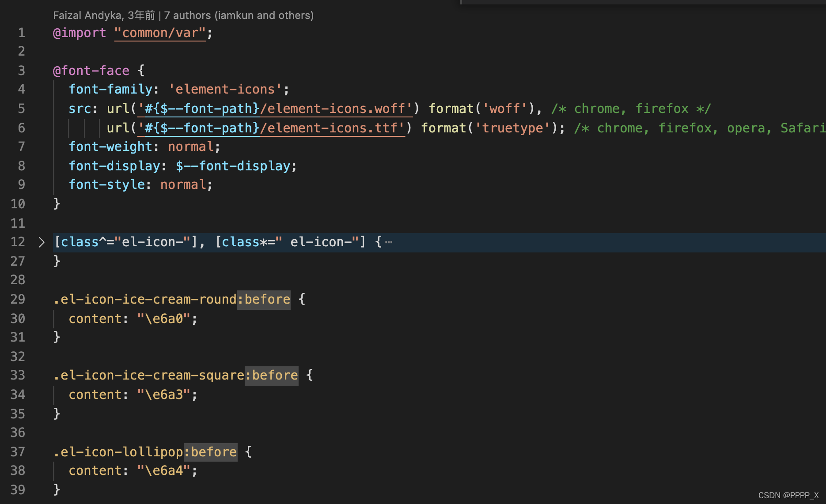Screen dimensions: 826x504
Task: Click :before on line 37
Action: coord(210,452)
